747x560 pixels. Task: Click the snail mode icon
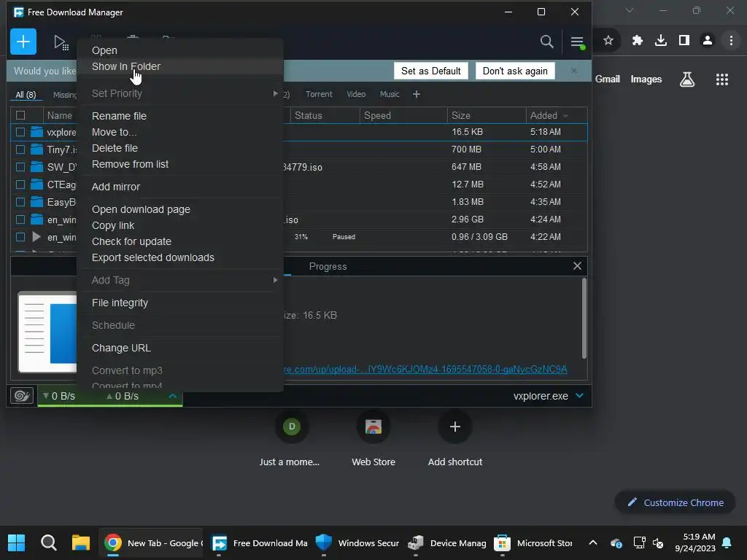[x=22, y=396]
